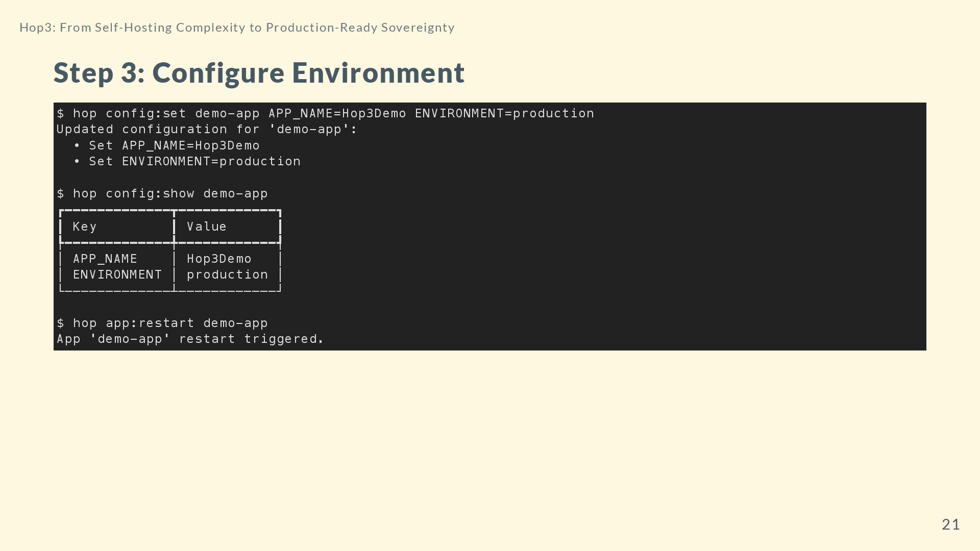Click the 'Set ENVIRONMENT=production' bullet line
Screen dimensions: 980x551
(194, 162)
